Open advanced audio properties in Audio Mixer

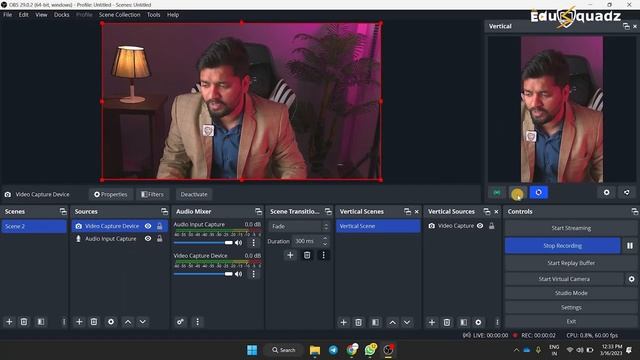[x=180, y=322]
